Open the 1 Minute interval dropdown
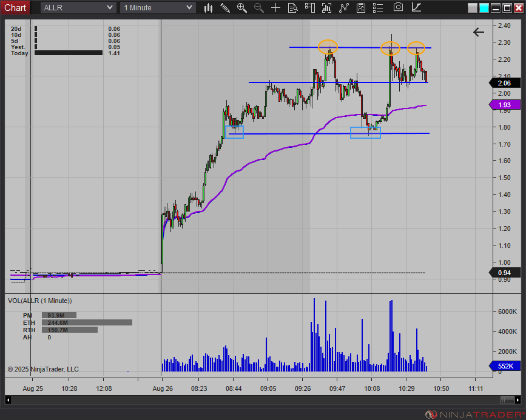This screenshot has width=526, height=420. [158, 7]
